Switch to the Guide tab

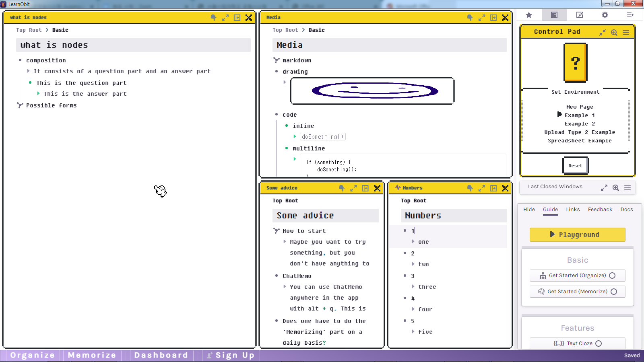coord(550,210)
